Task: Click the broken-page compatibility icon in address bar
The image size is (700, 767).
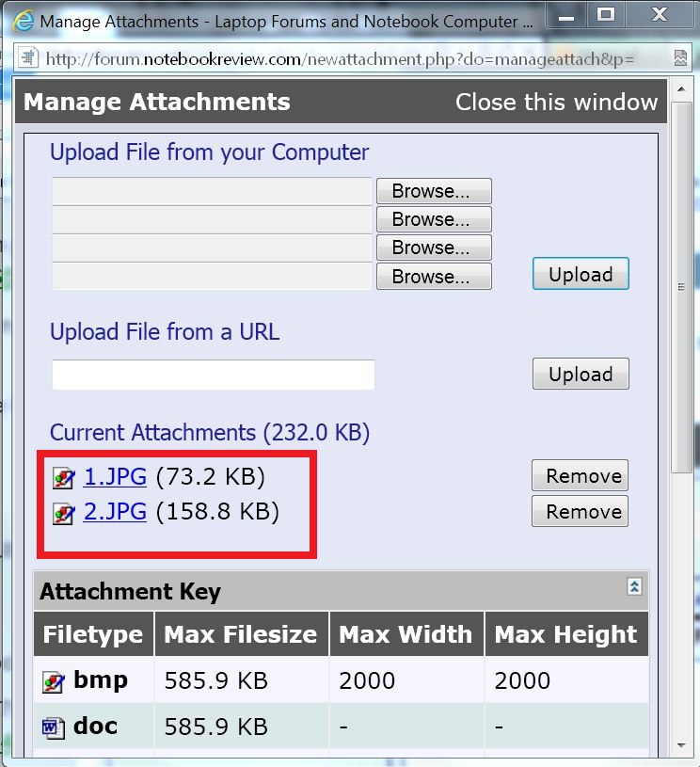Action: (680, 57)
